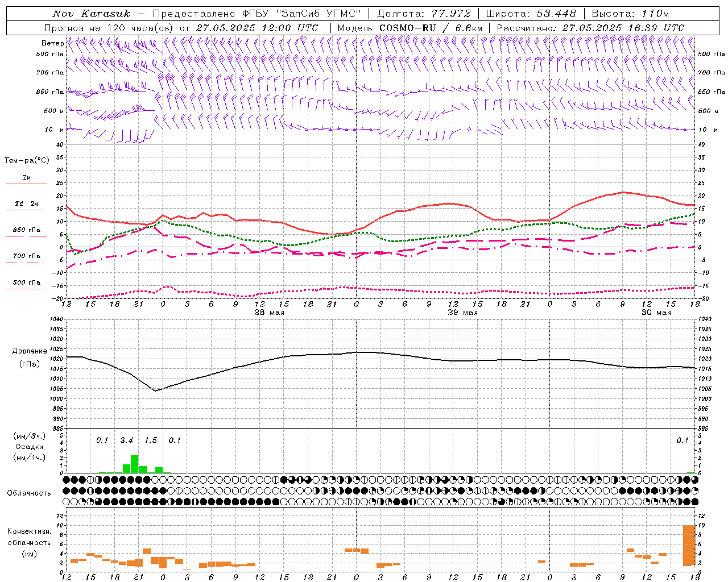Screen dimensions: 728x582
Task: Click the 'Широта: 53.448' value
Action: point(531,14)
